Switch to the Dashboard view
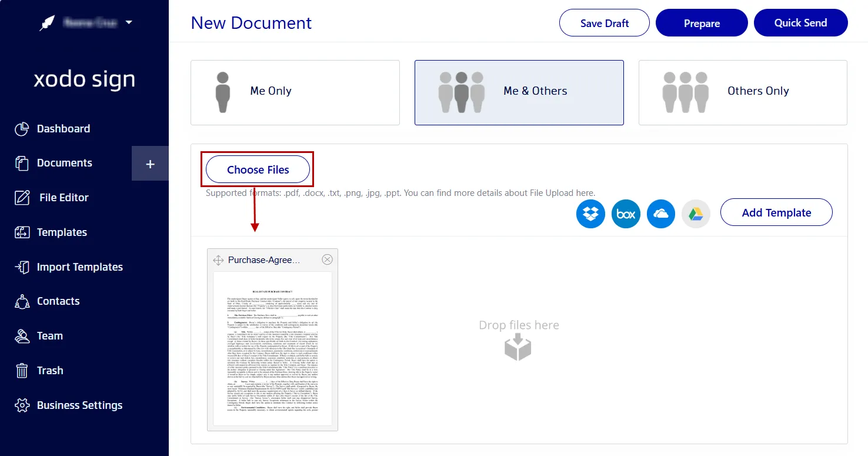Viewport: 868px width, 456px height. 63,128
